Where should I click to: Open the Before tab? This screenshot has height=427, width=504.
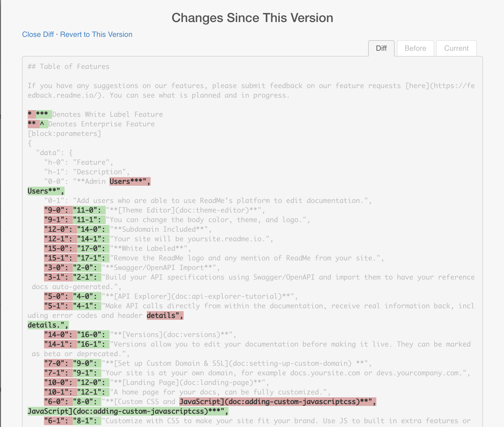(415, 48)
